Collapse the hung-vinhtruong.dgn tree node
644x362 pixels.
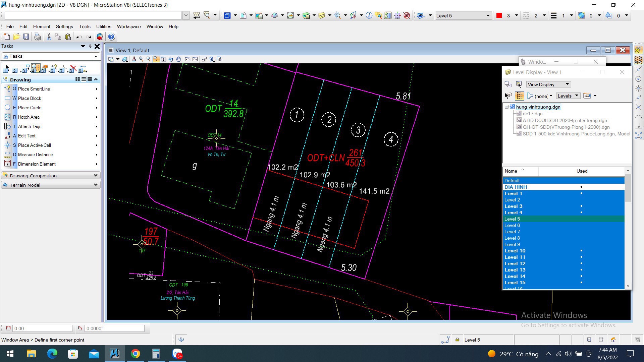click(x=506, y=107)
